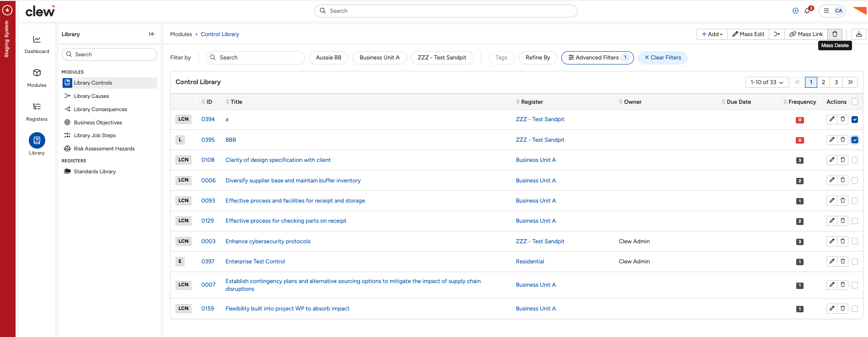Click the download export icon
Viewport: 868px width, 337px height.
(x=859, y=34)
